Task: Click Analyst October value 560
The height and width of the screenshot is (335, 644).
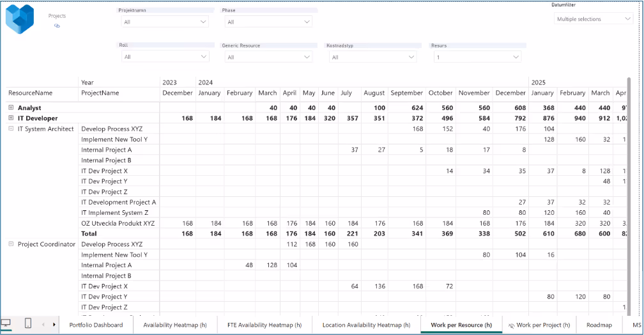Action: pyautogui.click(x=447, y=107)
